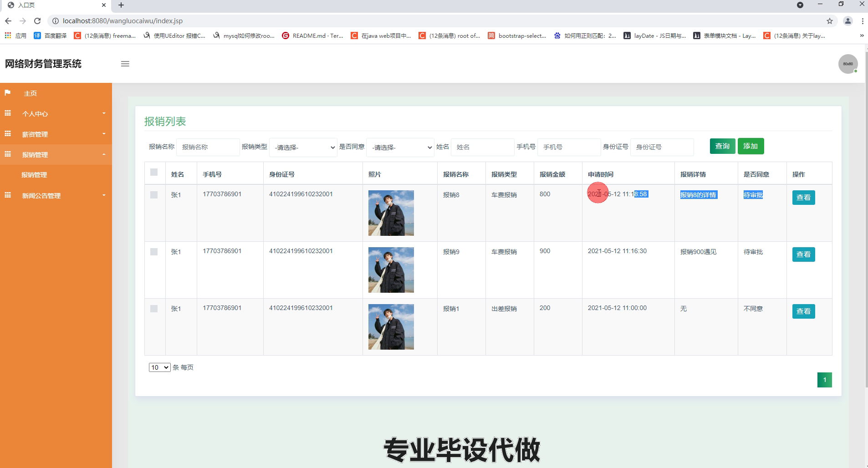Viewport: 868px width, 468px height.
Task: Open new browser tab with plus
Action: pos(121,5)
